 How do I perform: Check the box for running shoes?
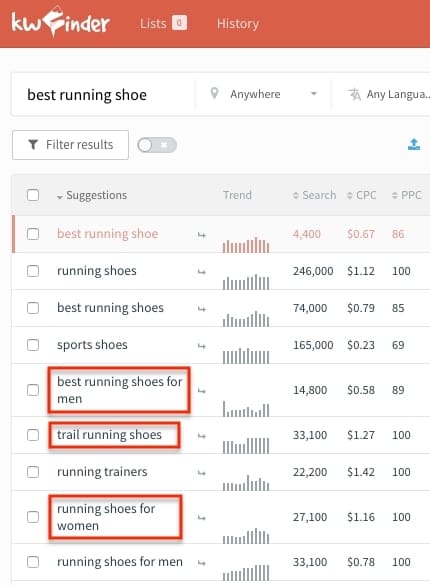tap(33, 271)
